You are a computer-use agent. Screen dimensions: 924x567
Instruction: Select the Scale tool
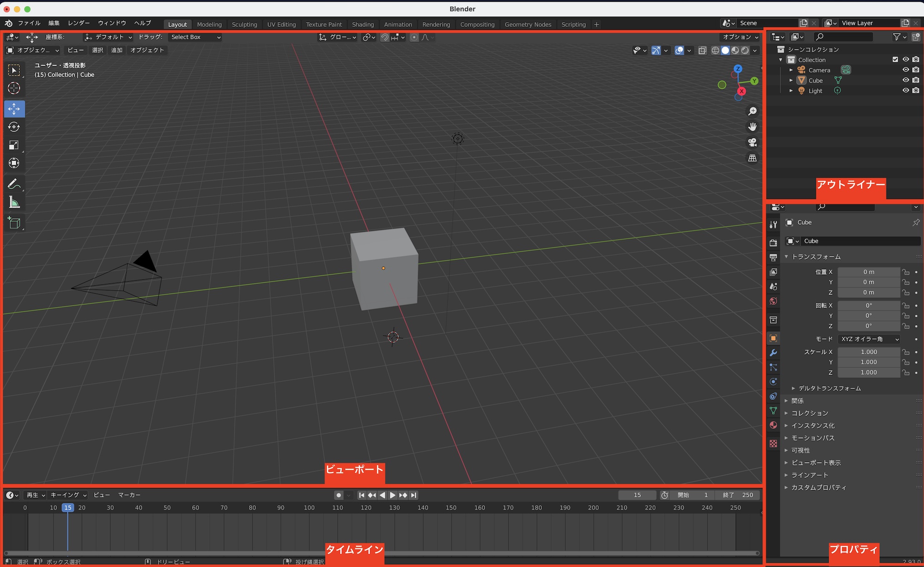(14, 145)
